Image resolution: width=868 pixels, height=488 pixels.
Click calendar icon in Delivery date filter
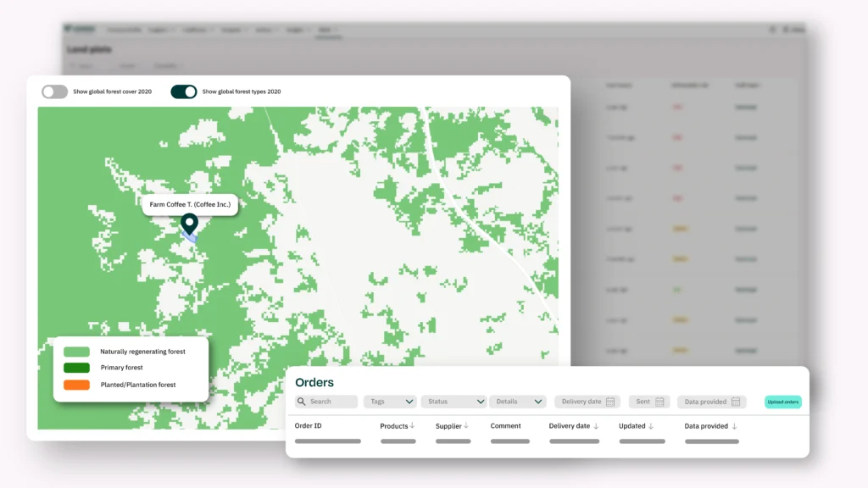pos(610,402)
